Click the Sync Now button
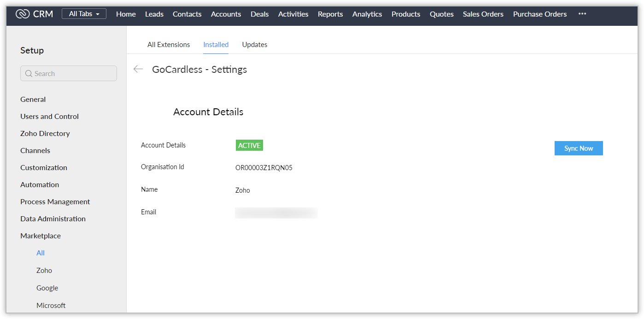The image size is (644, 319). point(578,148)
